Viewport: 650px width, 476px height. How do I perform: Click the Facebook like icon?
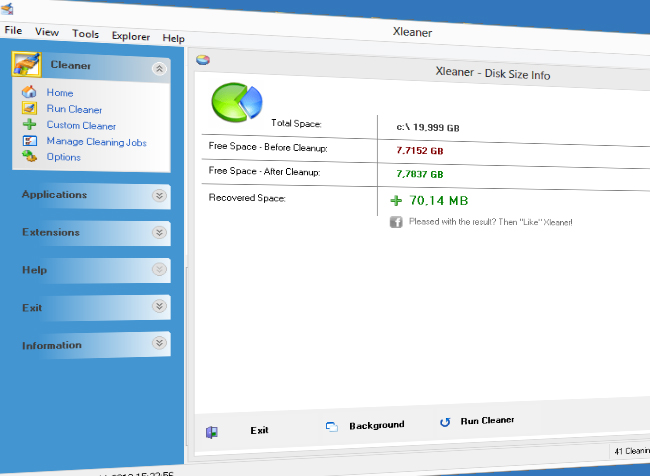tap(396, 221)
